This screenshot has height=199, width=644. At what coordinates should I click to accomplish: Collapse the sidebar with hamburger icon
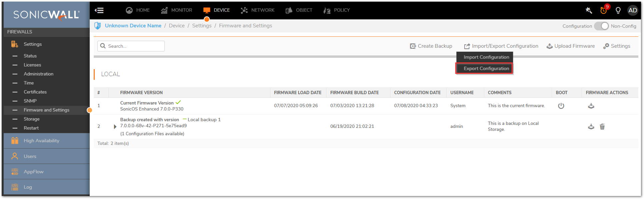(99, 10)
